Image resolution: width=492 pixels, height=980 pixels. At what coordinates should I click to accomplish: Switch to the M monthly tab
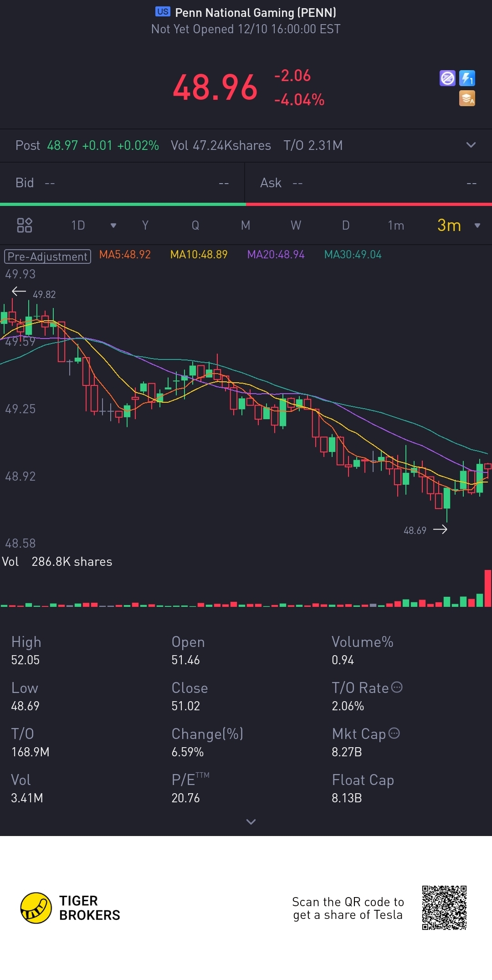coord(246,226)
